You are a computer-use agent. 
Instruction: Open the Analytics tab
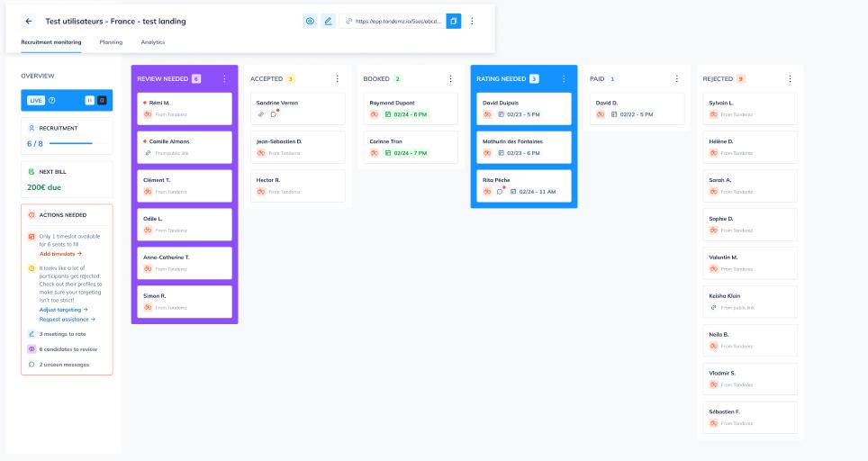click(x=153, y=42)
